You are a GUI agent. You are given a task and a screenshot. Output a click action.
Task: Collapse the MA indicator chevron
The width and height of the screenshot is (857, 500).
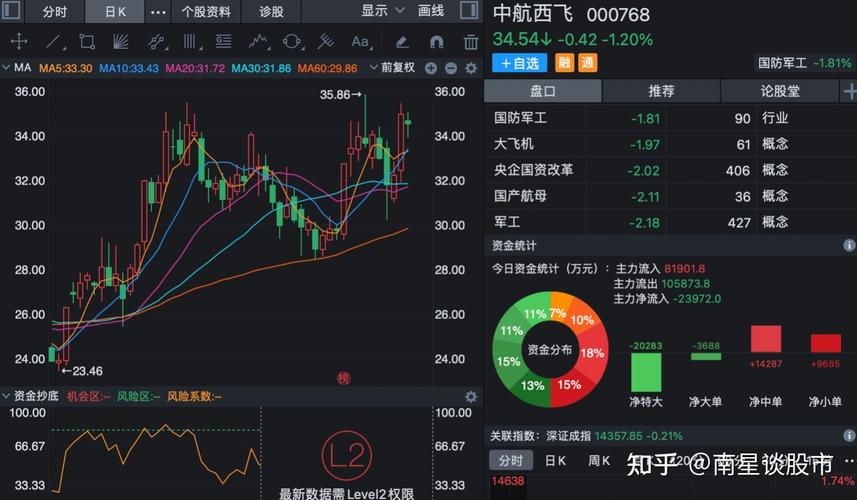click(7, 68)
